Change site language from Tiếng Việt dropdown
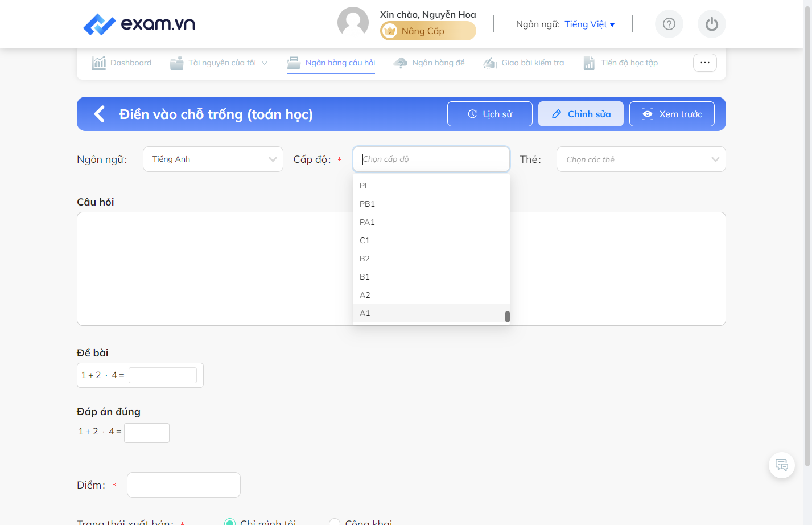The height and width of the screenshot is (525, 812). click(x=590, y=24)
